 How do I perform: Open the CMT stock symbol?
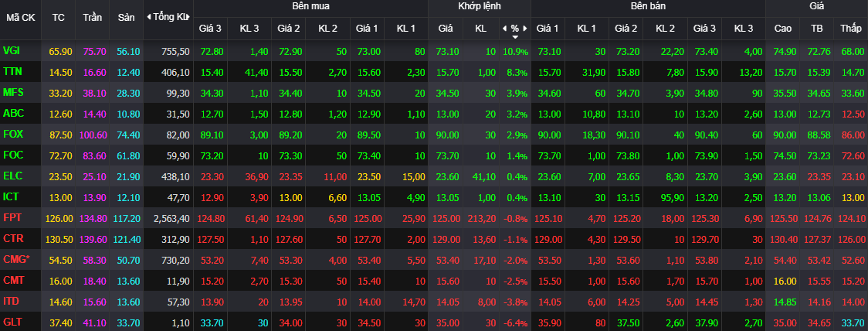pyautogui.click(x=12, y=281)
